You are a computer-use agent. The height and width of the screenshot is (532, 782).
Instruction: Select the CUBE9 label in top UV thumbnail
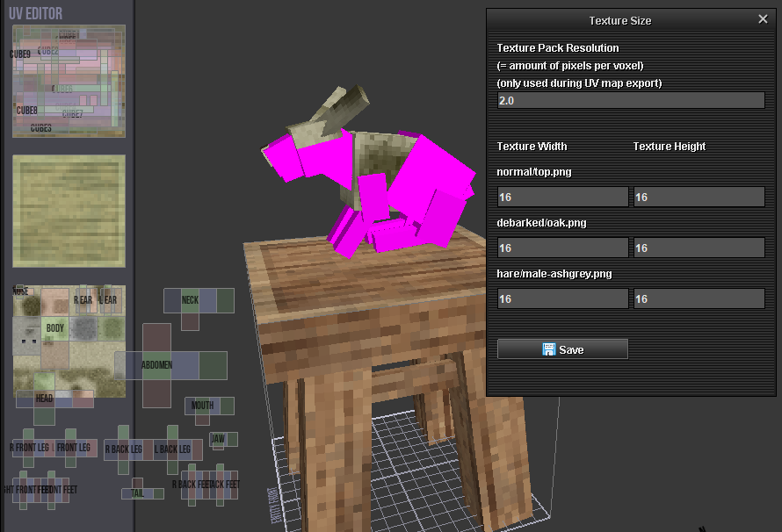(x=20, y=54)
